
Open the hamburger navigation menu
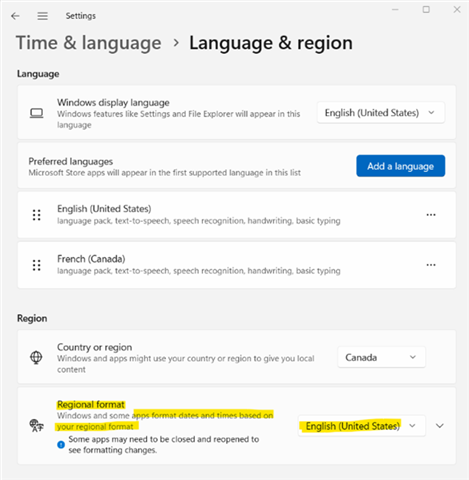pyautogui.click(x=42, y=16)
